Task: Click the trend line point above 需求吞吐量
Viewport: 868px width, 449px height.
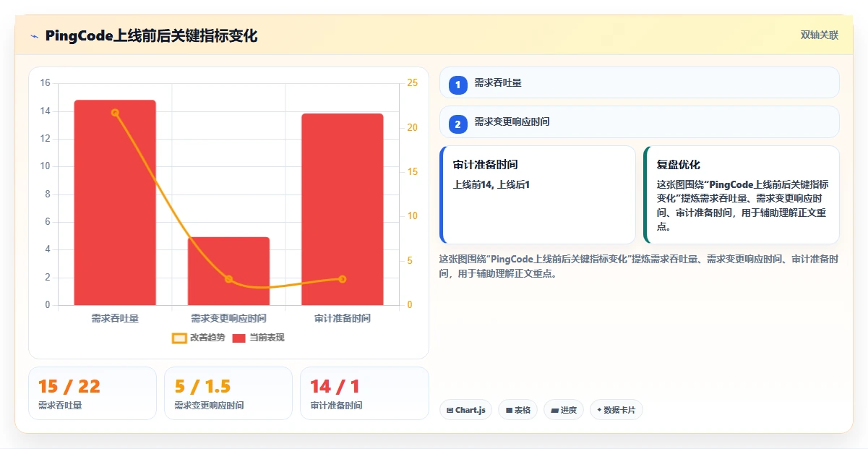Action: coord(115,113)
